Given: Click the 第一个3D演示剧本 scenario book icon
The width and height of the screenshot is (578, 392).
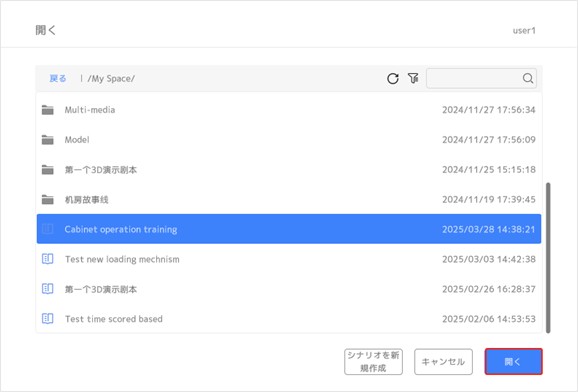Looking at the screenshot, I should [48, 289].
